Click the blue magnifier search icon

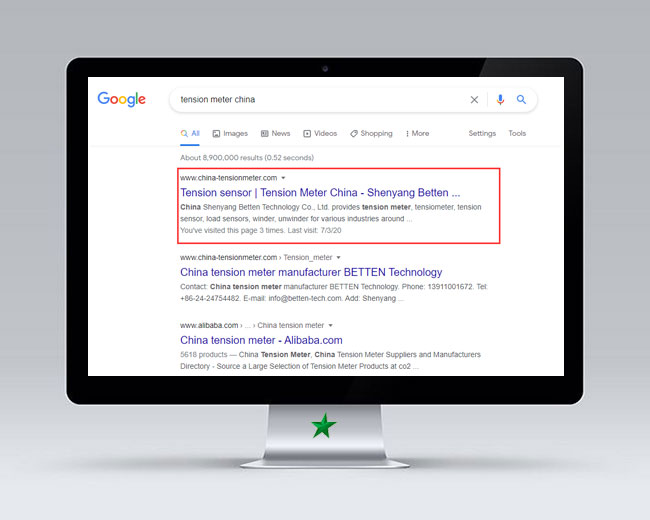[x=521, y=100]
